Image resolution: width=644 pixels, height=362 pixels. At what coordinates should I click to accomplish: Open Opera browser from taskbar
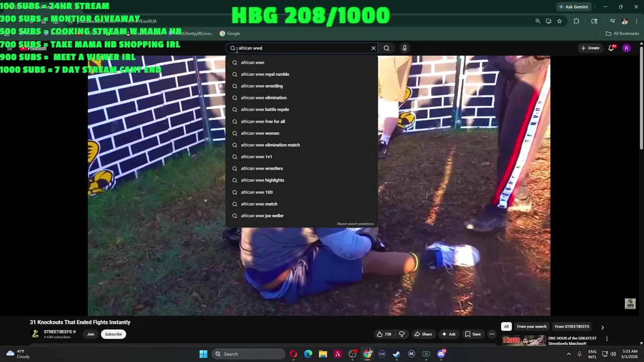pyautogui.click(x=293, y=354)
